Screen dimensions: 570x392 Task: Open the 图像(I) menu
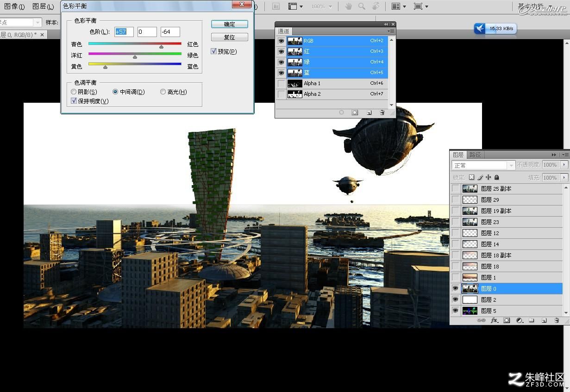coord(14,6)
